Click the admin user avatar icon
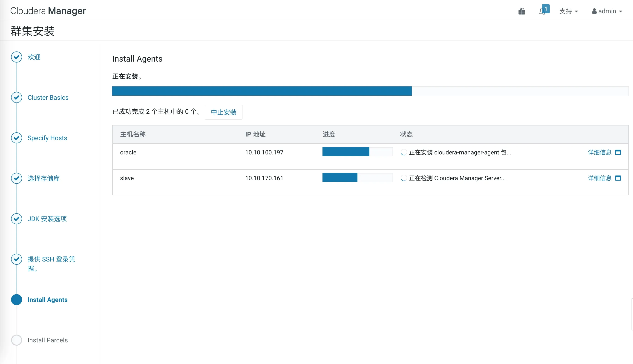This screenshot has height=364, width=633. pos(594,11)
